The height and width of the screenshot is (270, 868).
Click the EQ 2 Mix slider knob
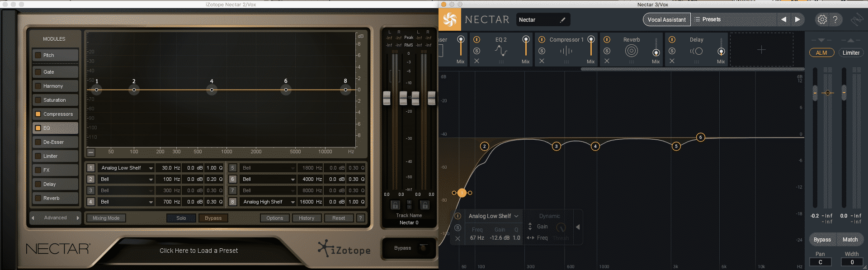click(x=526, y=40)
